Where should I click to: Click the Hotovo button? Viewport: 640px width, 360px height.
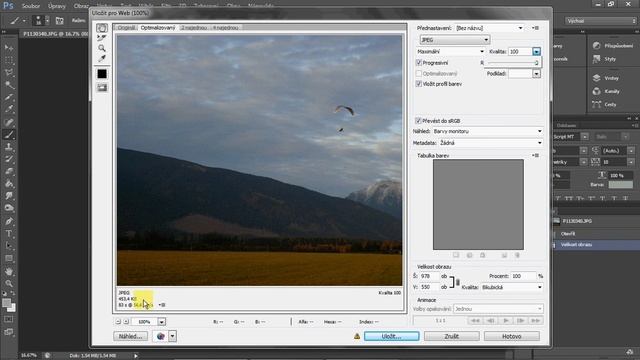512,336
